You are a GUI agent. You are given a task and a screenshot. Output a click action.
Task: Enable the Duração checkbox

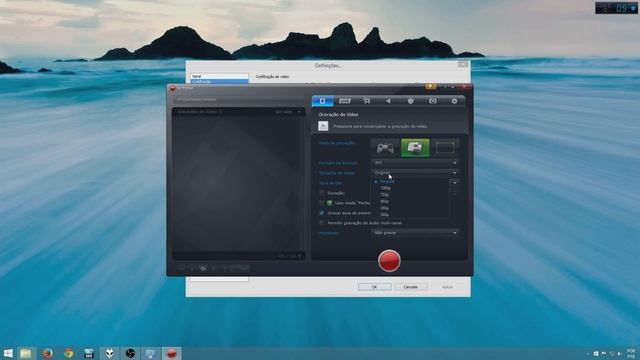pyautogui.click(x=322, y=193)
